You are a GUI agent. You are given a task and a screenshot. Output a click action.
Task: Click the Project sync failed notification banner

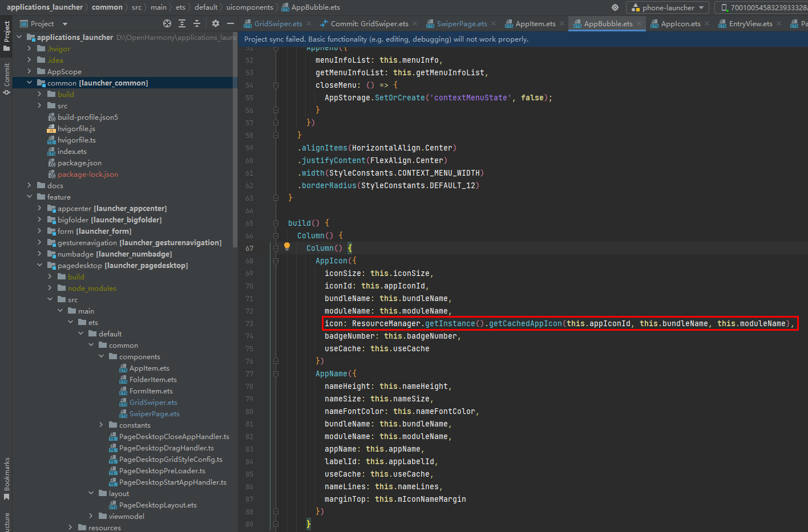(x=523, y=39)
